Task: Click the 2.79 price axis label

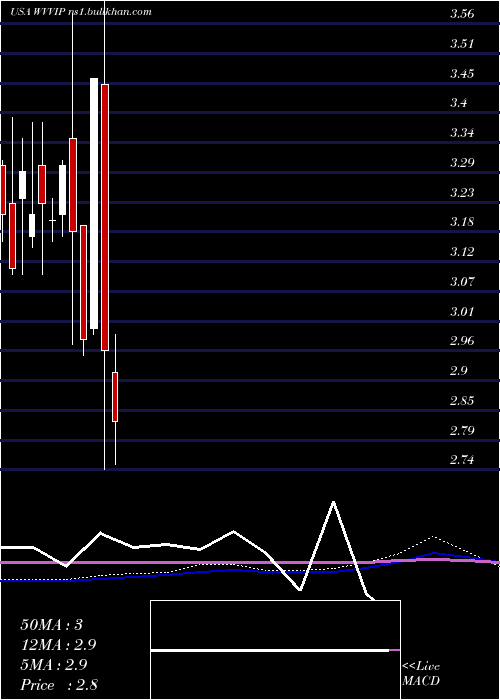Action: 462,430
